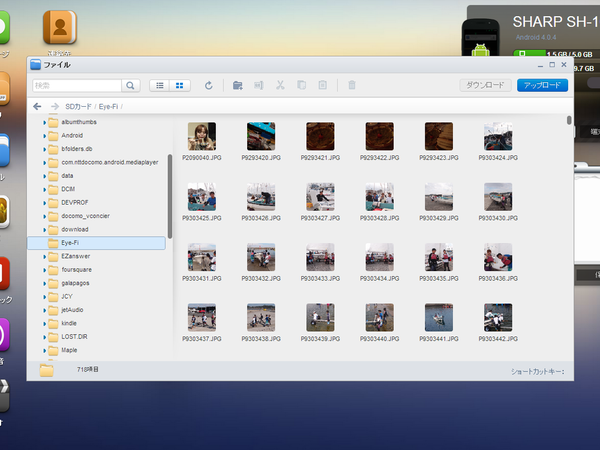Viewport: 600px width, 450px height.
Task: Expand the download folder
Action: (44, 230)
